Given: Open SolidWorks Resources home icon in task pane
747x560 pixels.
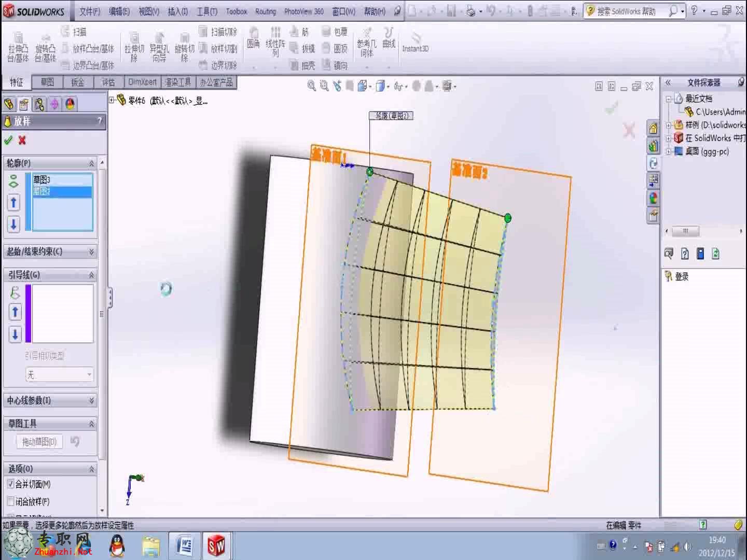Looking at the screenshot, I should (653, 128).
